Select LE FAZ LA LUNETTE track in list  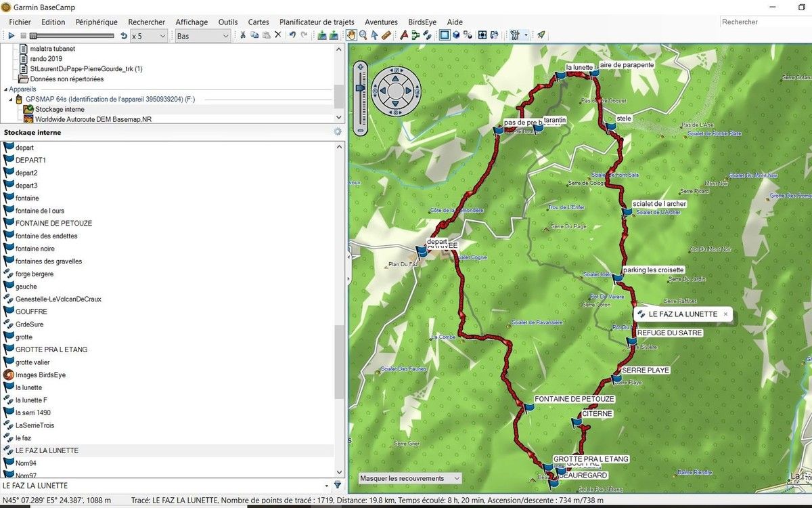click(x=47, y=450)
